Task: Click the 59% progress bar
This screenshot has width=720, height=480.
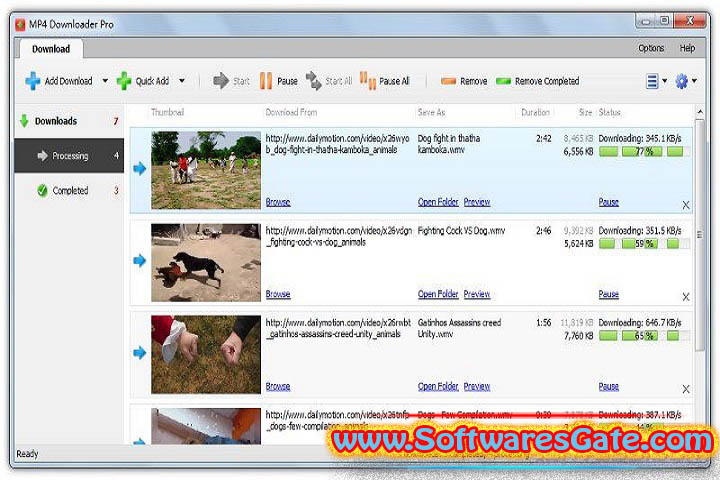Action: point(644,244)
